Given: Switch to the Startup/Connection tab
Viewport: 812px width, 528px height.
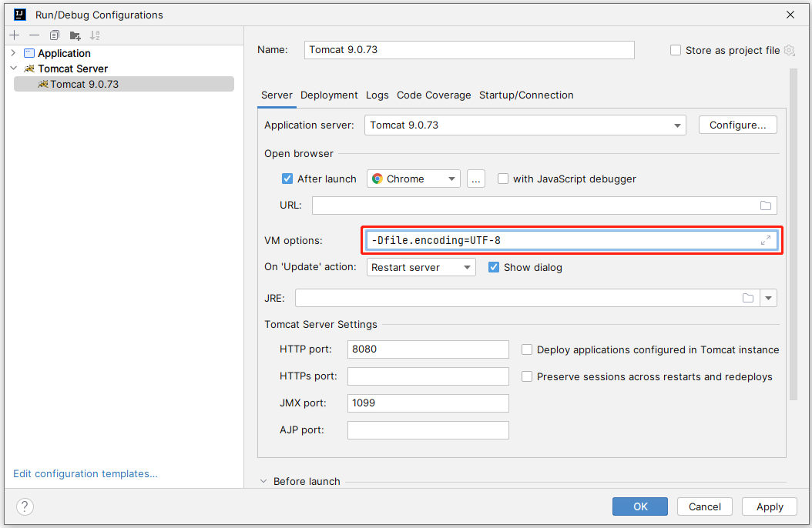Looking at the screenshot, I should click(x=526, y=95).
